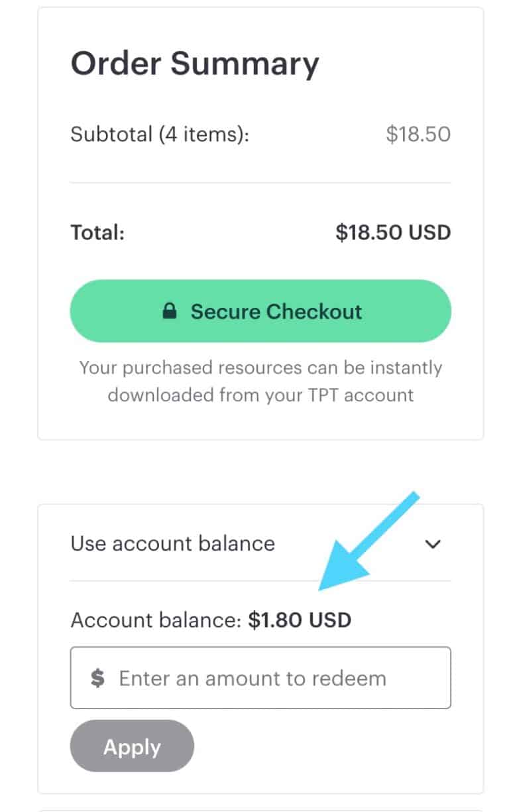The image size is (509, 812).
Task: Click the $18.50 subtotal price
Action: (420, 134)
